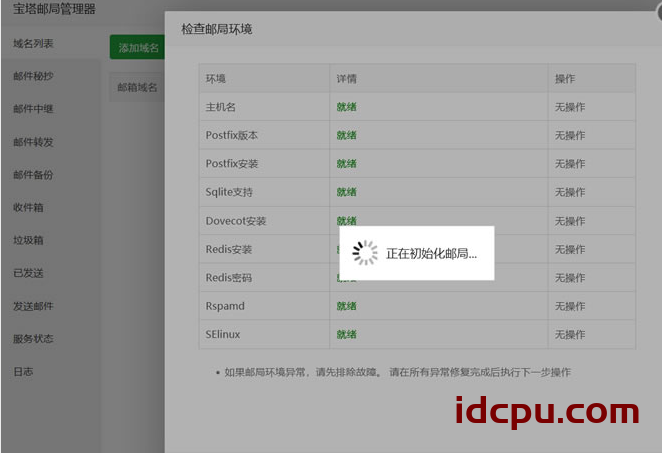Open 域名列表 in the sidebar
The height and width of the screenshot is (453, 662).
point(33,44)
